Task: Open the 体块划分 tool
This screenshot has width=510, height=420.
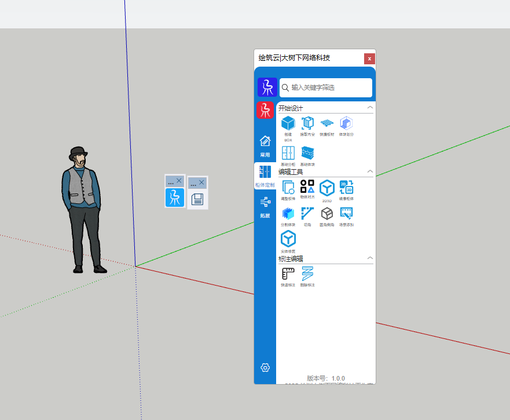Action: (346, 123)
